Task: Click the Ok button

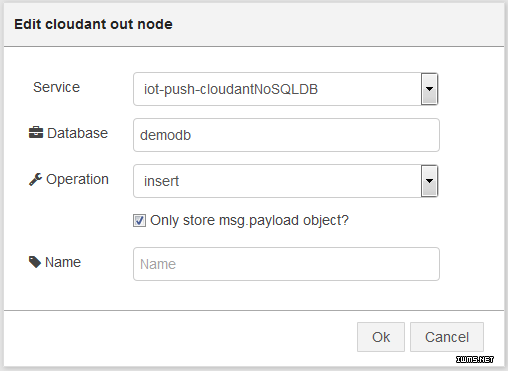Action: pos(381,337)
